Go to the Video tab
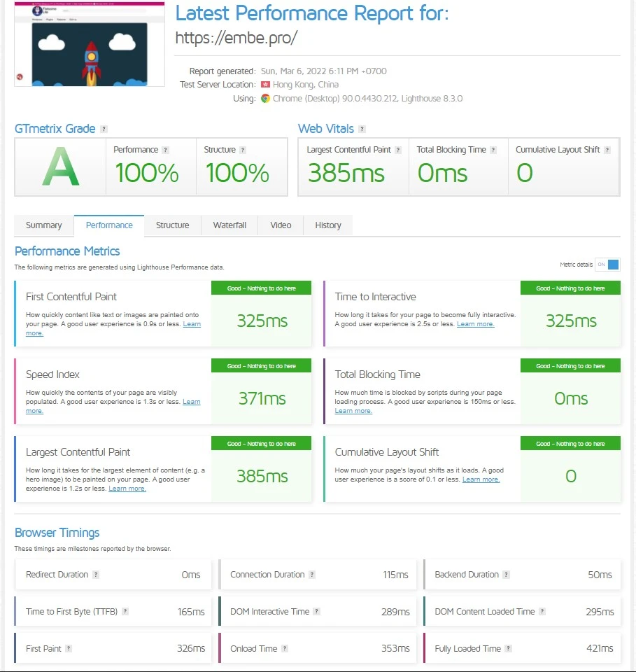This screenshot has height=672, width=636. tap(281, 225)
